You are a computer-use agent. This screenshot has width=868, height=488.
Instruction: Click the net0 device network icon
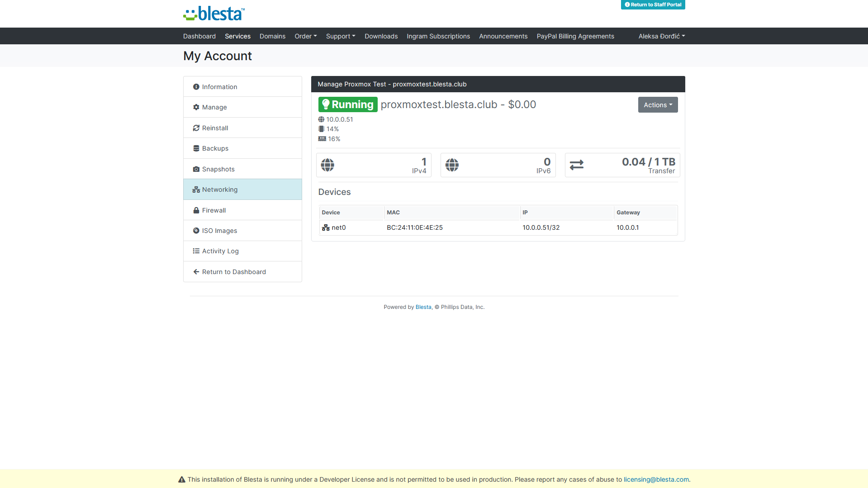[326, 227]
